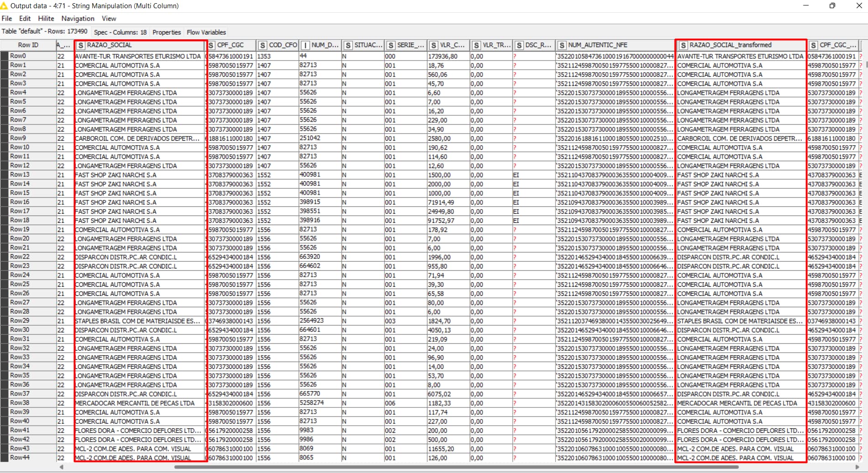Click the String type icon of RAZAO_SOCIAL column

tap(81, 45)
